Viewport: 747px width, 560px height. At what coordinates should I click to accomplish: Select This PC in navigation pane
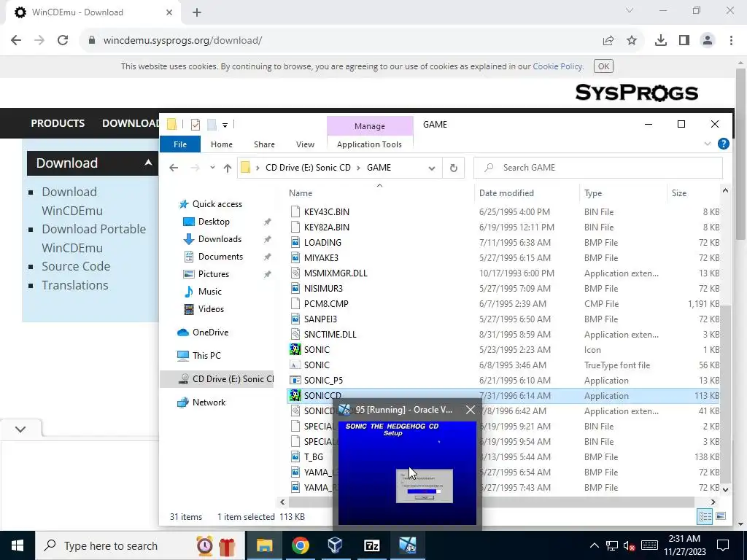point(206,356)
